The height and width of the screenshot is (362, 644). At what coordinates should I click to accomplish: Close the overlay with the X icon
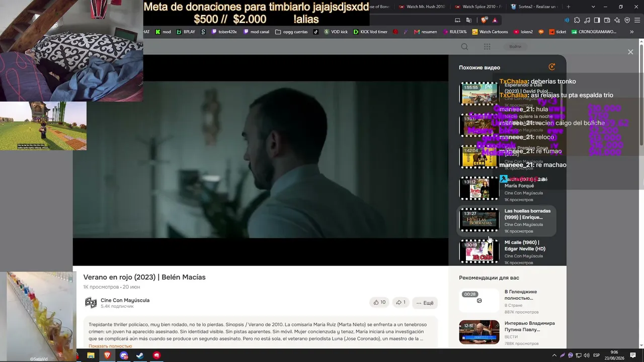click(630, 52)
